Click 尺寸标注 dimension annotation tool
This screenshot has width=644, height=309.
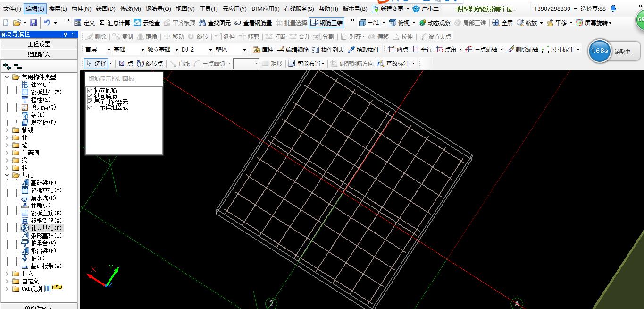[x=558, y=50]
